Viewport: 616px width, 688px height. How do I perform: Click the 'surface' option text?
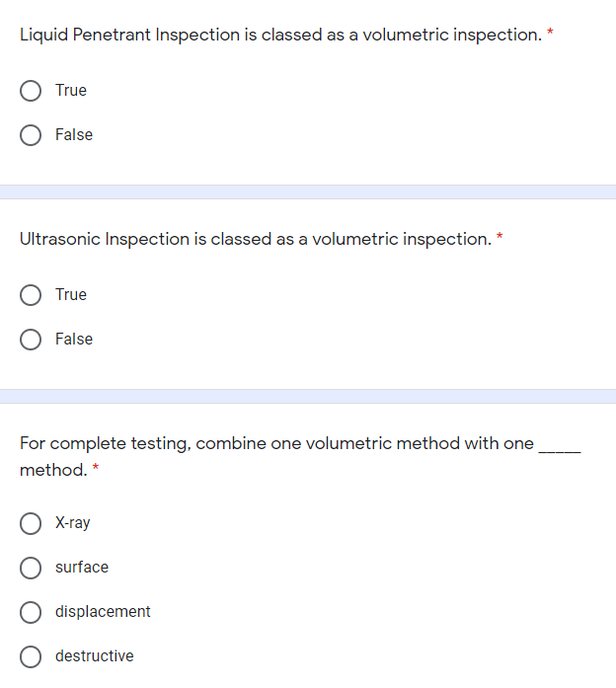82,568
